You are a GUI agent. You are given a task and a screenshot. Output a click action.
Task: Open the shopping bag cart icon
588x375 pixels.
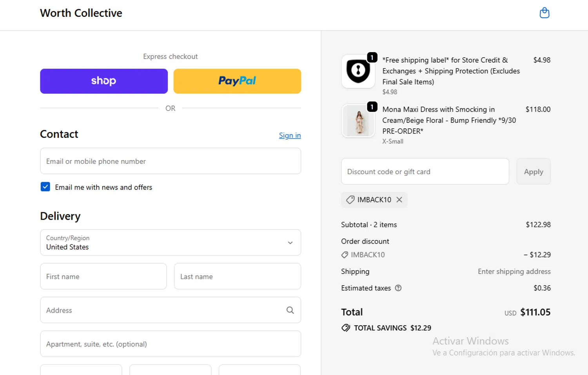pyautogui.click(x=544, y=13)
